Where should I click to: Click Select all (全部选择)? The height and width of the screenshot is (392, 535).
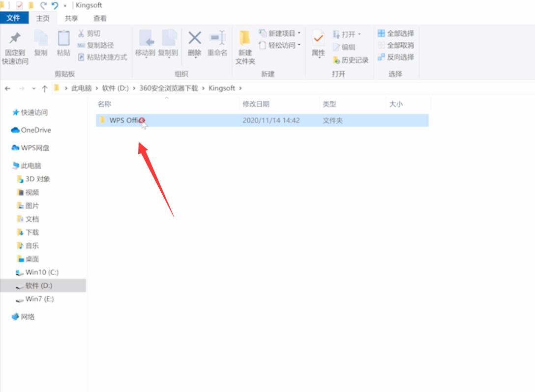click(x=396, y=33)
